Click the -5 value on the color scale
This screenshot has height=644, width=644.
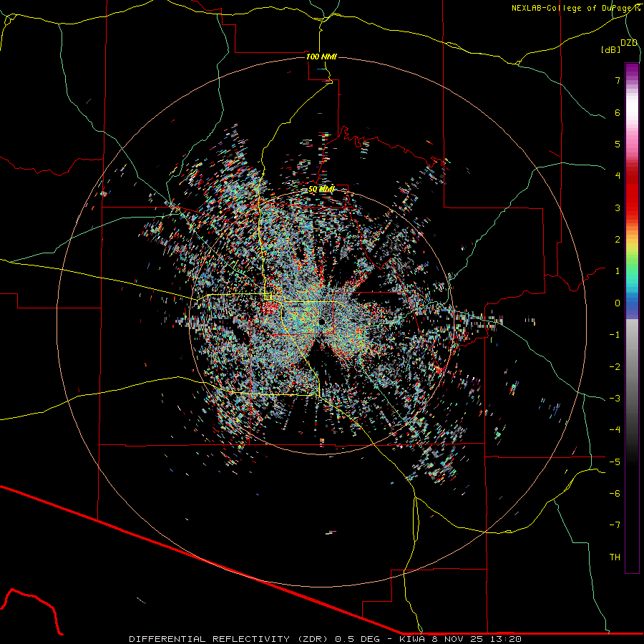coord(615,462)
